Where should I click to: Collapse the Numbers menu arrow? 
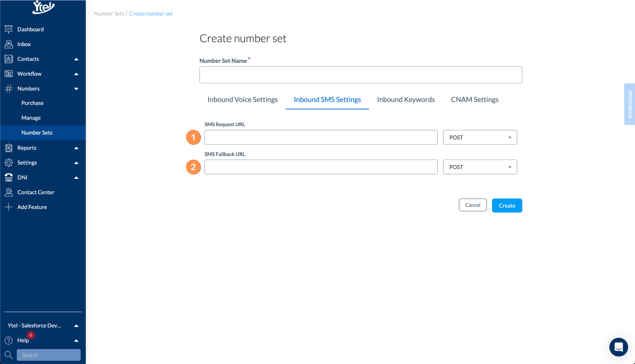pyautogui.click(x=76, y=89)
